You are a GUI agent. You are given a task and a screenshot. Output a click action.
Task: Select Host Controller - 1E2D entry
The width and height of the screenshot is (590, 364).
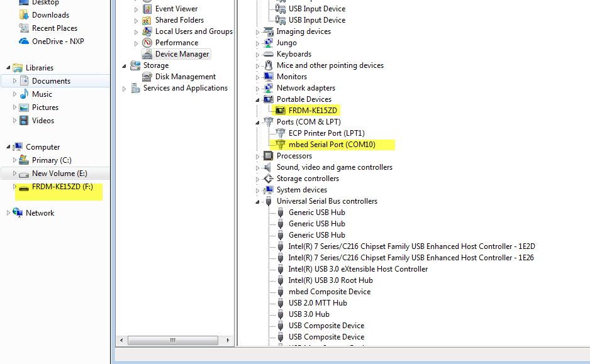tap(411, 246)
